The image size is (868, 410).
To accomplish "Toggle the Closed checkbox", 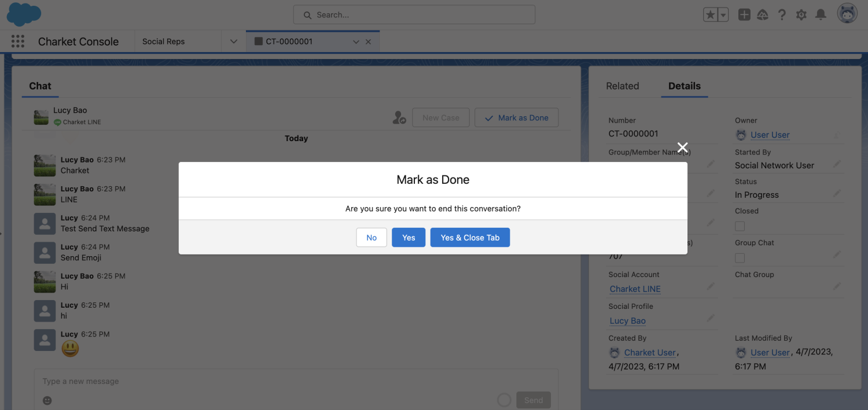I will tap(740, 226).
